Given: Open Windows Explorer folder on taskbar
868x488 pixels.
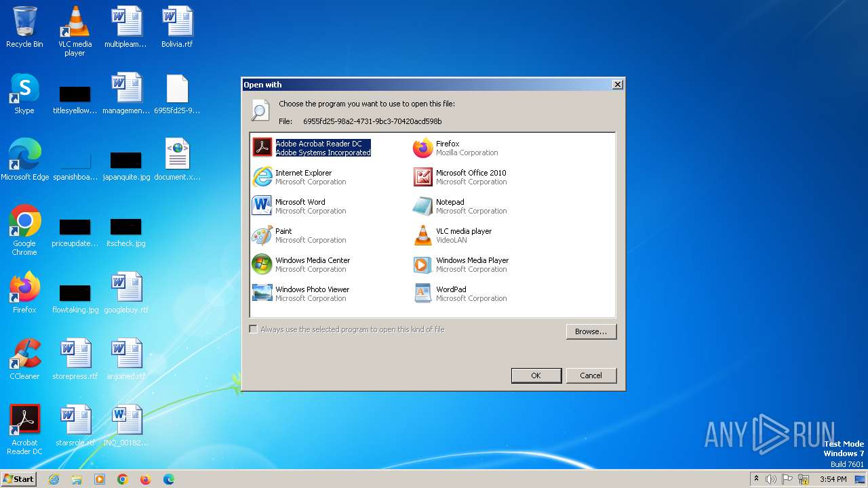Looking at the screenshot, I should [x=77, y=479].
